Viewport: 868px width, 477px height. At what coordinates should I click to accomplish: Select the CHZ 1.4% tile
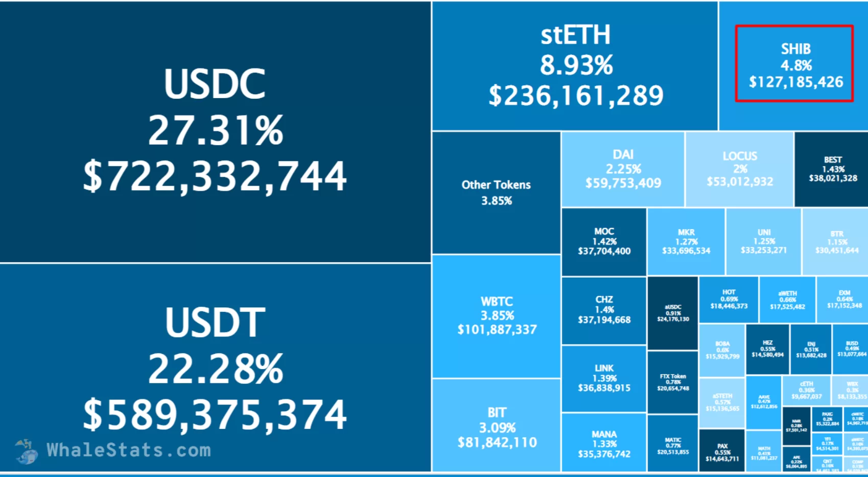[604, 310]
